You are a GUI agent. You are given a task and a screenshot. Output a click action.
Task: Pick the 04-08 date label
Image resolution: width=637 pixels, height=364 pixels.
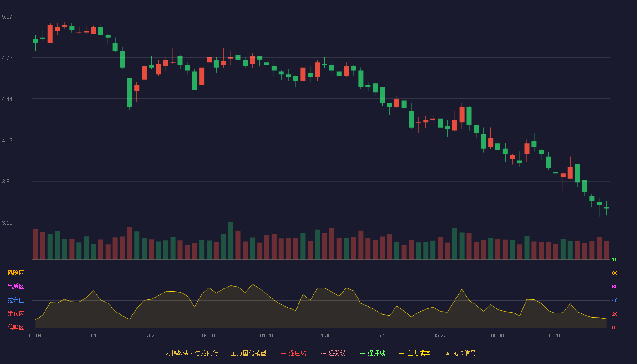208,335
